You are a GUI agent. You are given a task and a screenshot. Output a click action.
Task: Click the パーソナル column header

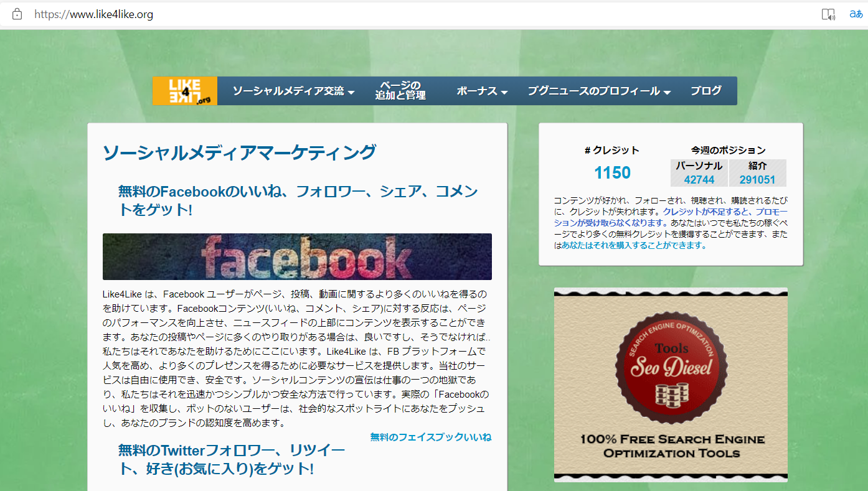(699, 166)
